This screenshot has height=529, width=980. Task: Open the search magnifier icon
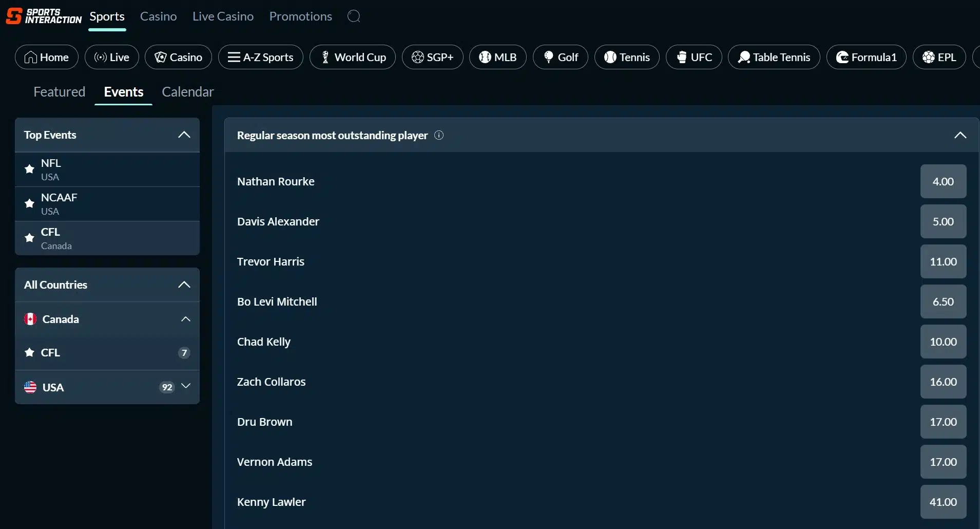point(354,16)
